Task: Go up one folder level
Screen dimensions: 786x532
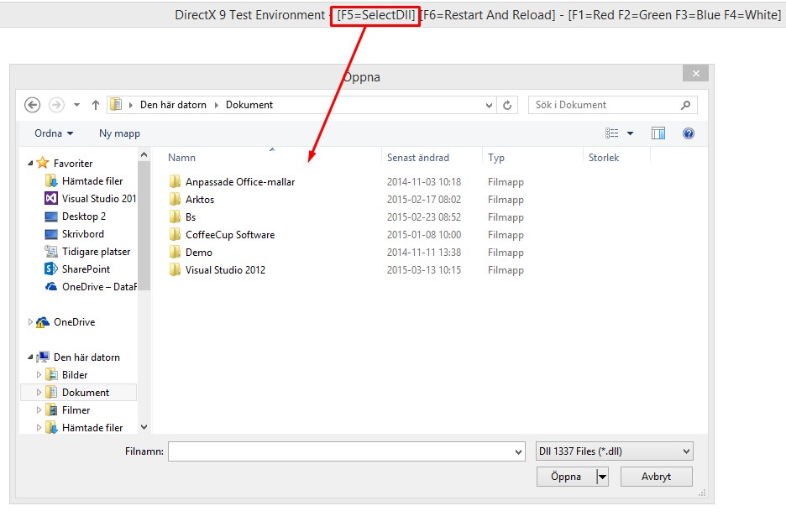Action: point(96,105)
